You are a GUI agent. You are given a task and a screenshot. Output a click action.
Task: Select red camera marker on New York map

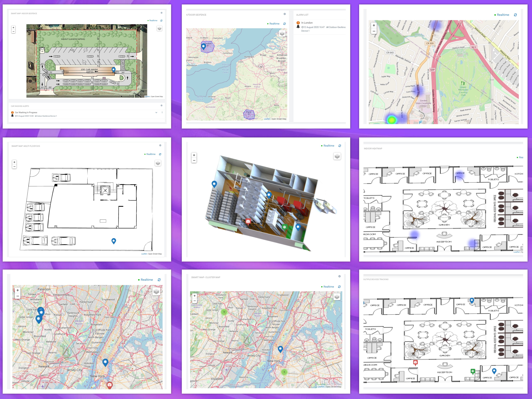[109, 385]
